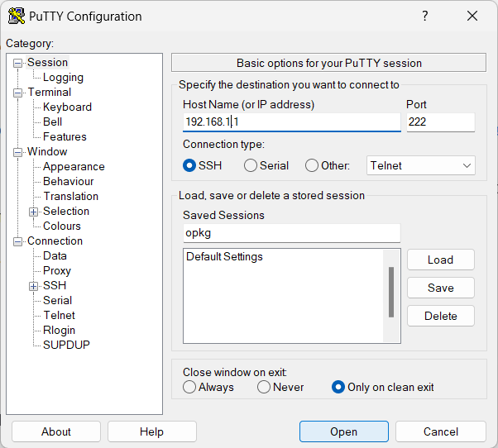Open Bell settings category
The height and width of the screenshot is (448, 498).
click(52, 122)
